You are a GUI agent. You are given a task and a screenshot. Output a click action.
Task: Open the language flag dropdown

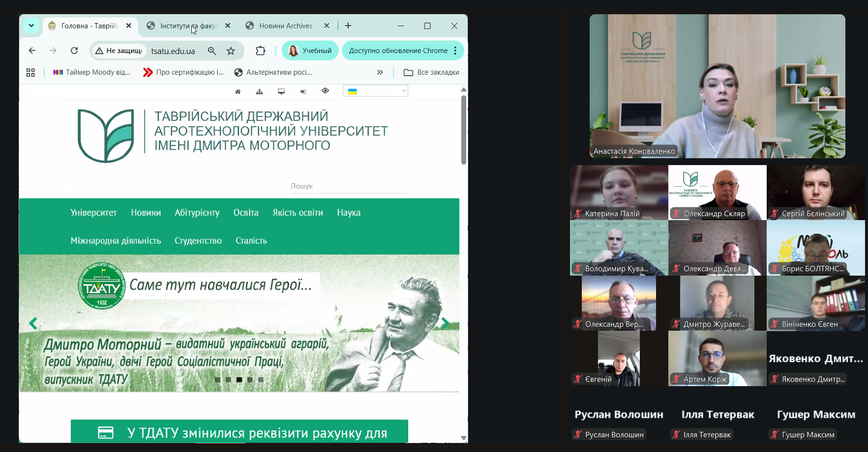(376, 91)
